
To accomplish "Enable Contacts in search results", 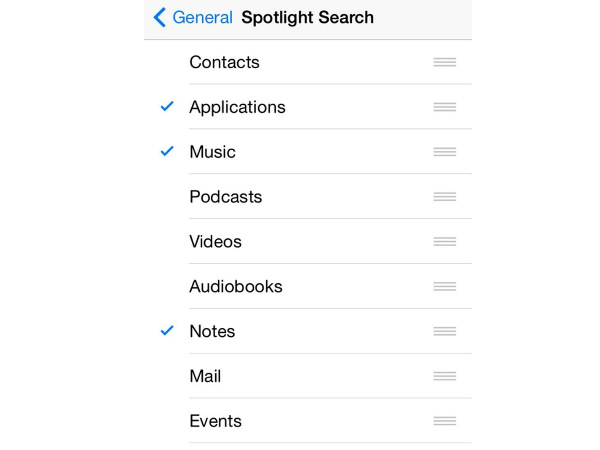I will coord(308,62).
